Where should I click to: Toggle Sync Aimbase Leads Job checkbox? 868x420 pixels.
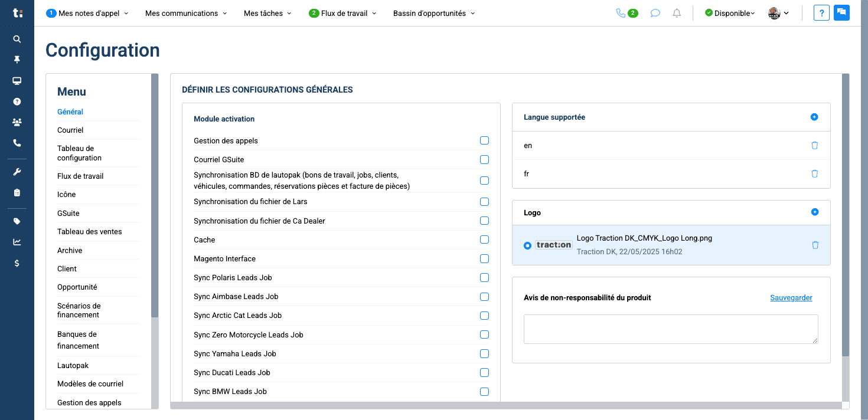point(484,296)
